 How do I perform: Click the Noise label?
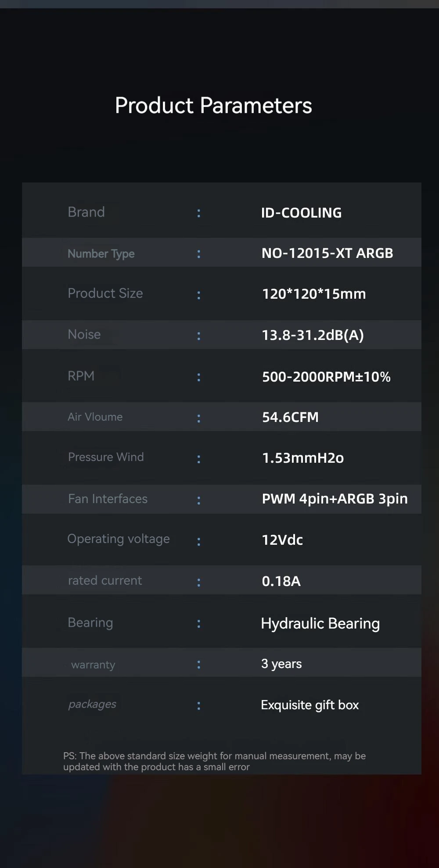84,335
